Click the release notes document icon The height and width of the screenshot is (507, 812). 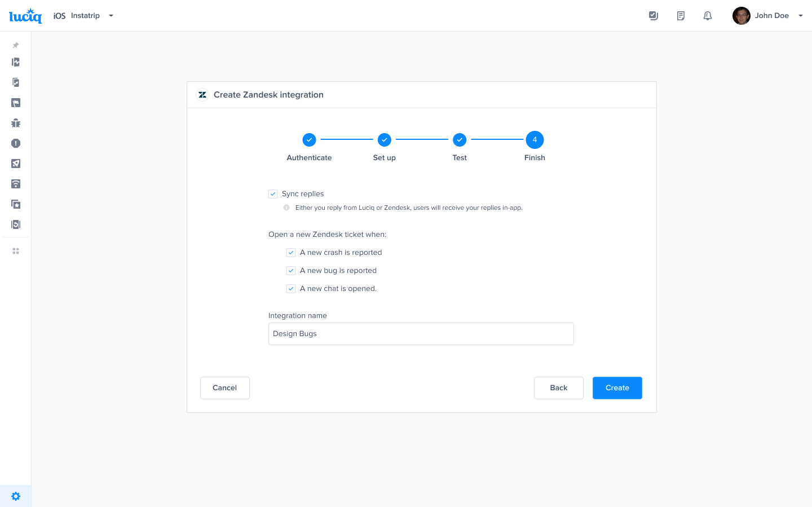681,15
